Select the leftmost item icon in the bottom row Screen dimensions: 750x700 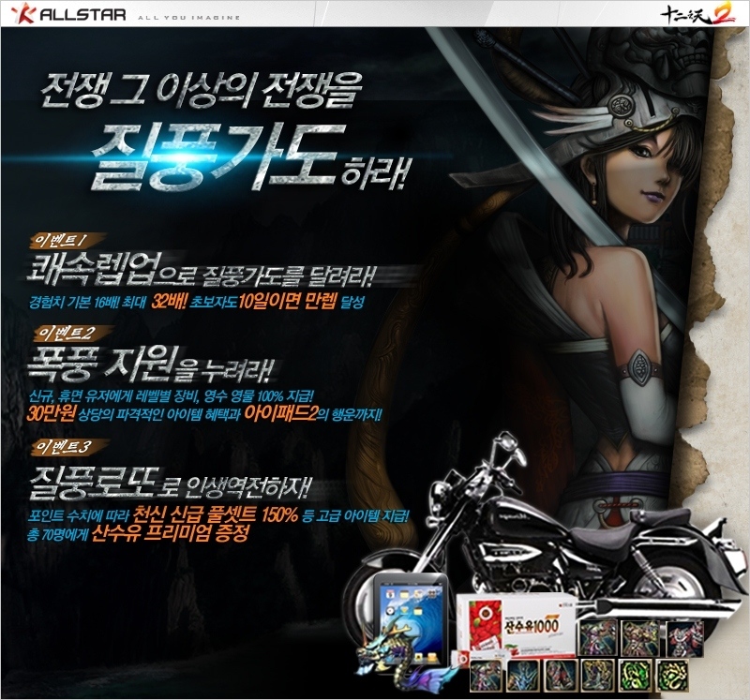click(487, 675)
